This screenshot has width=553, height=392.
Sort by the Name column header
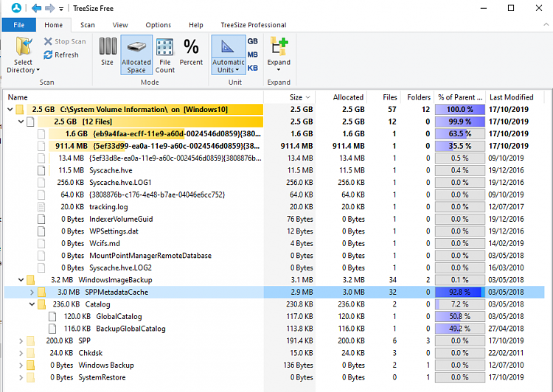tap(133, 97)
